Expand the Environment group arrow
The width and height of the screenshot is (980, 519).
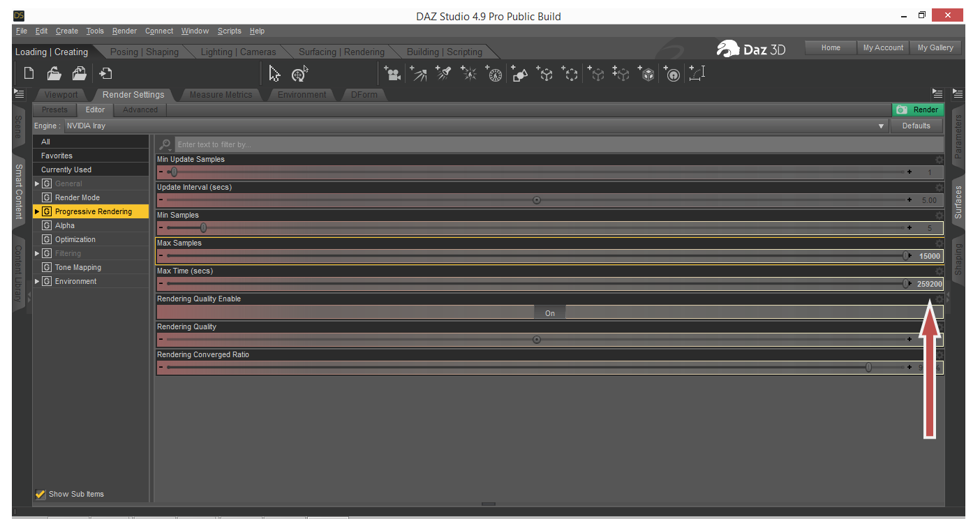37,281
